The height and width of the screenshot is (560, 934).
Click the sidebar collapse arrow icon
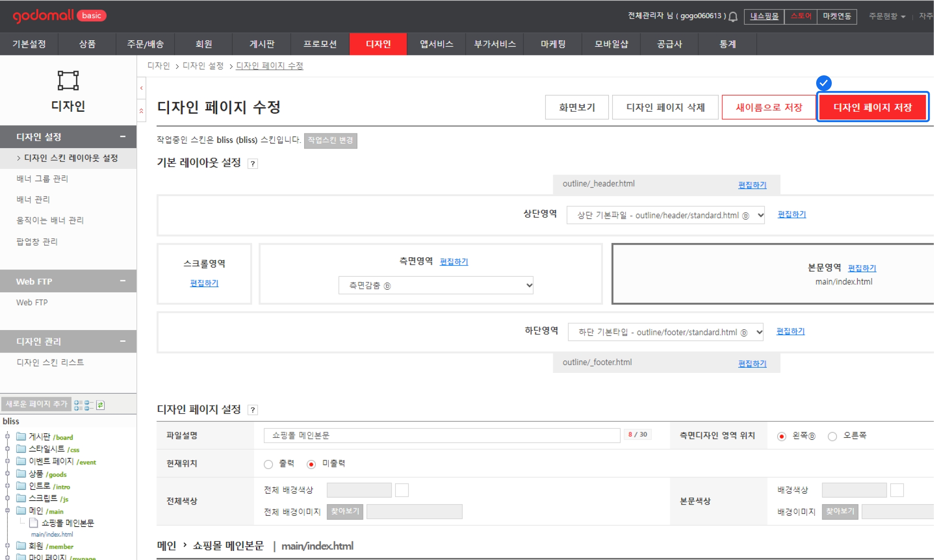click(141, 88)
